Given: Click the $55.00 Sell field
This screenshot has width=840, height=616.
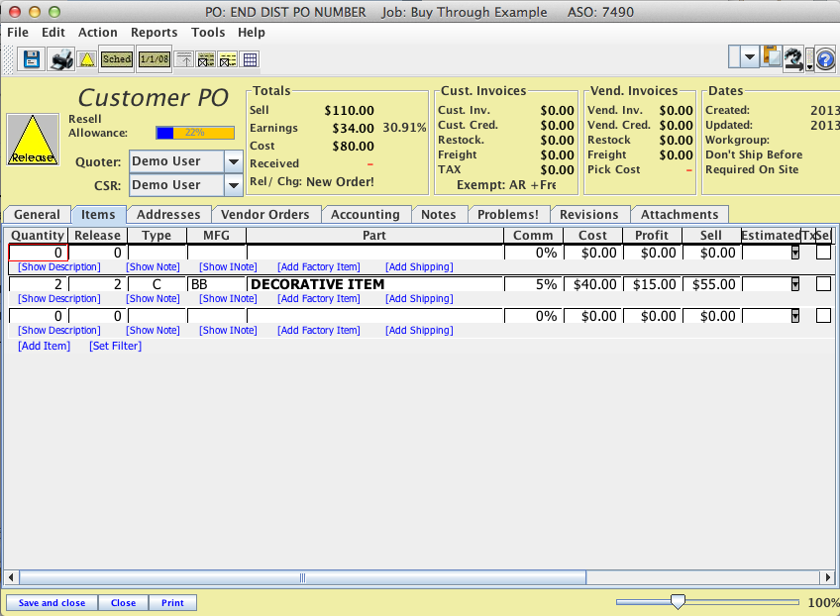Looking at the screenshot, I should (x=711, y=284).
